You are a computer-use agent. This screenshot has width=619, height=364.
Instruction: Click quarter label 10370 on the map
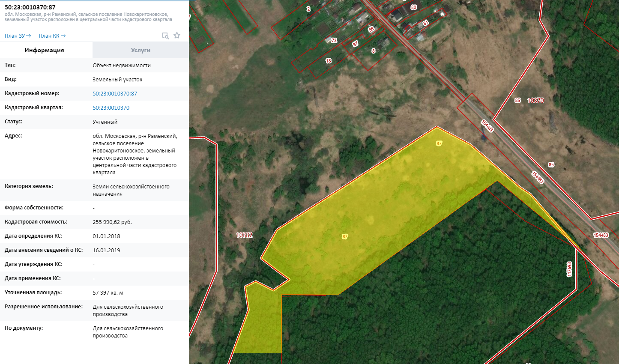[x=535, y=101]
